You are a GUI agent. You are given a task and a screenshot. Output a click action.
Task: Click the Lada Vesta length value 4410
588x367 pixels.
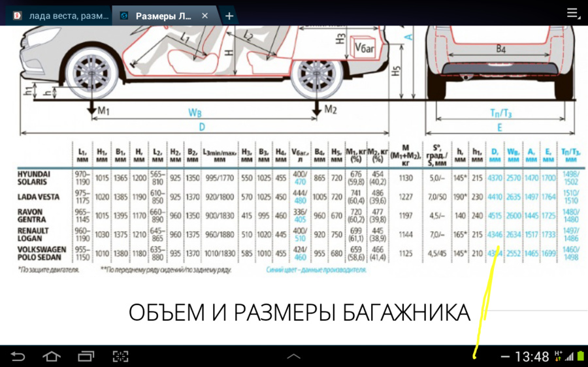point(495,197)
